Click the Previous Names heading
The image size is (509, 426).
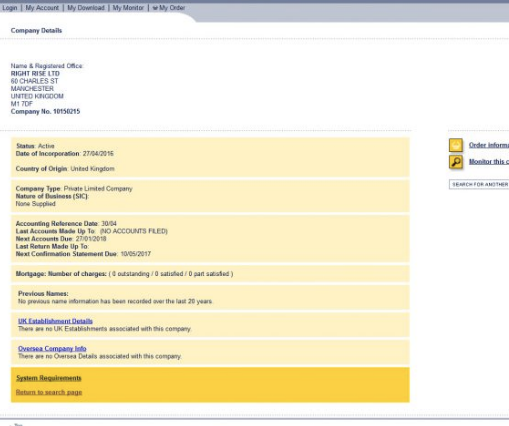click(43, 294)
